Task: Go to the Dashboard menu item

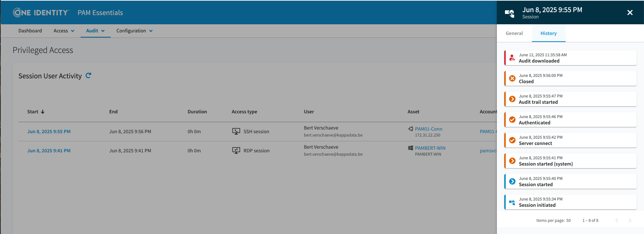Action: pyautogui.click(x=30, y=31)
